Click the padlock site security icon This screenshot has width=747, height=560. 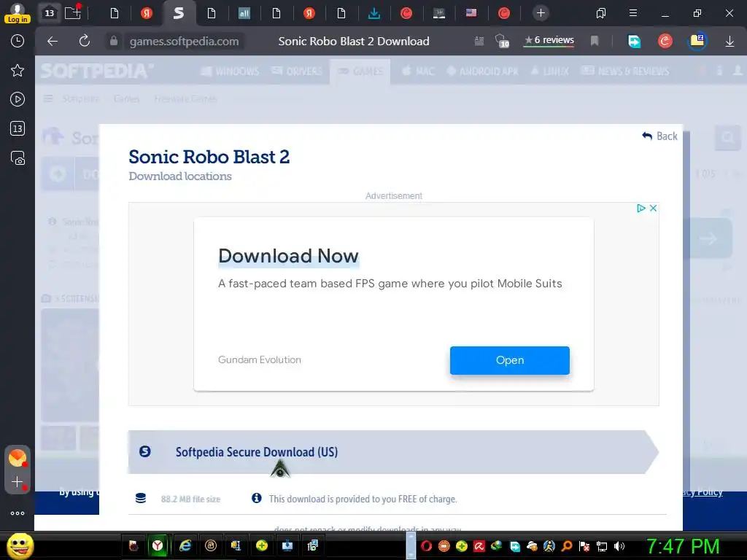pos(113,41)
